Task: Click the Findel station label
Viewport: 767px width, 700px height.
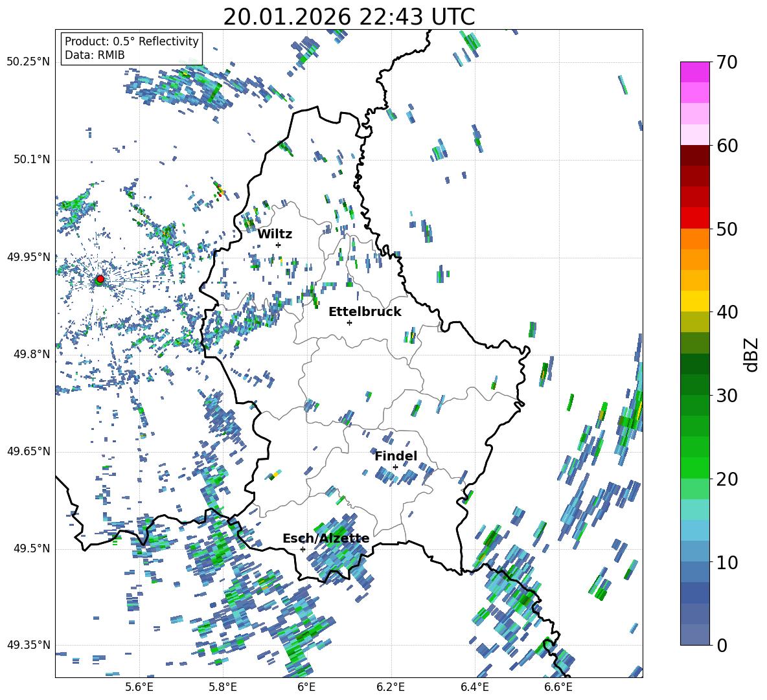Action: pos(396,456)
